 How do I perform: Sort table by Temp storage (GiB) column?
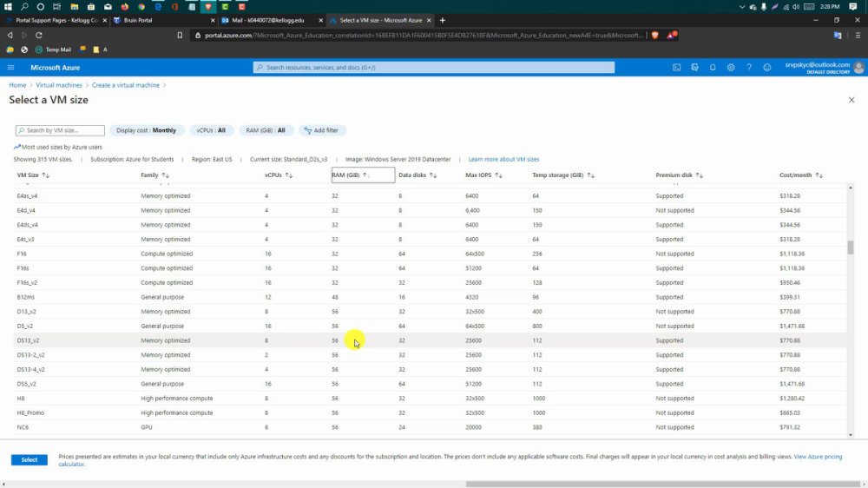coord(563,175)
